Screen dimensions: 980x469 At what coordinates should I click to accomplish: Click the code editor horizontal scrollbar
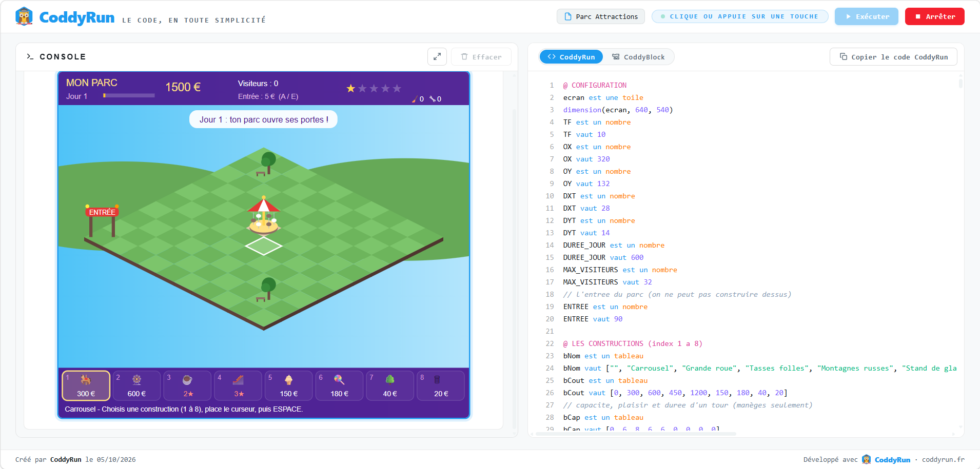tap(636, 434)
